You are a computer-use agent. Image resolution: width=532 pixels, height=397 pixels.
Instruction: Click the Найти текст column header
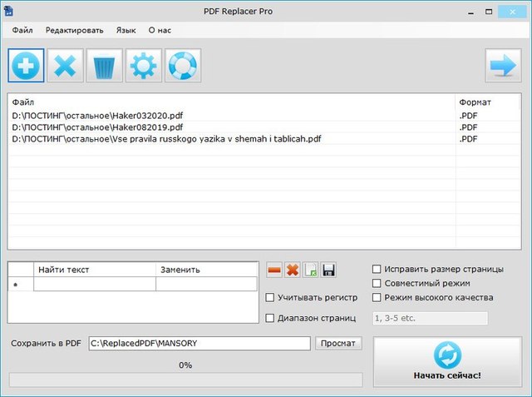tap(95, 270)
